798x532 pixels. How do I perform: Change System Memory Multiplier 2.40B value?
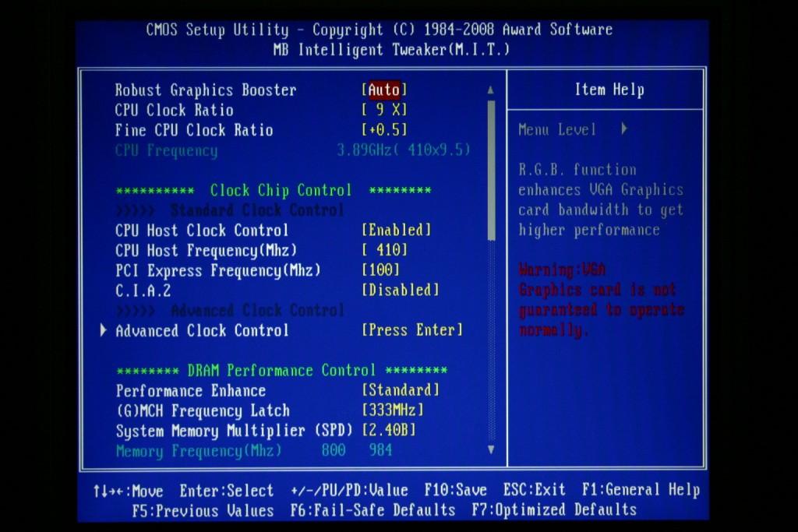pyautogui.click(x=389, y=430)
